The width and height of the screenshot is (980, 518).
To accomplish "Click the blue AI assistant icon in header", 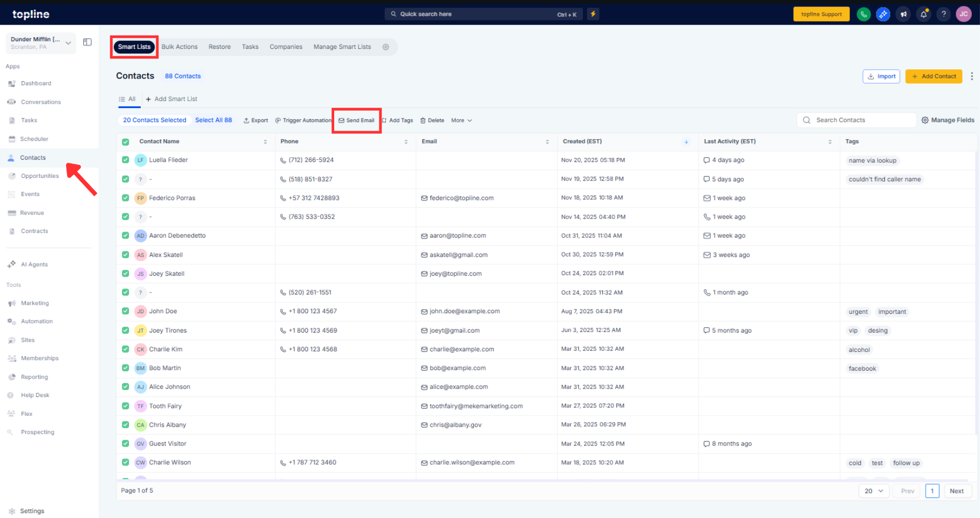I will pyautogui.click(x=883, y=15).
